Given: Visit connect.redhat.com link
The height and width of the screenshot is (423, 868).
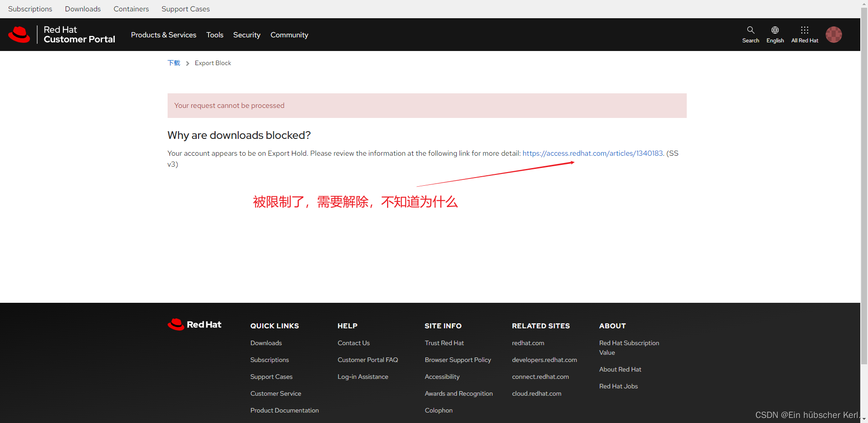Looking at the screenshot, I should click(540, 377).
